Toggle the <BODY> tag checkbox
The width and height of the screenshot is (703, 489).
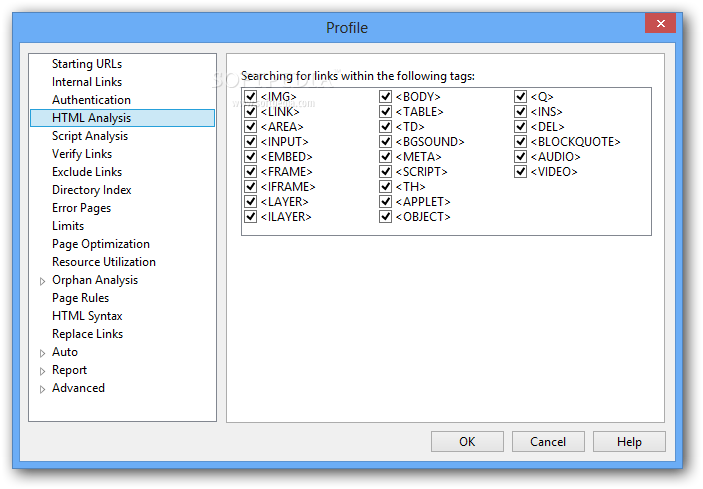(385, 96)
